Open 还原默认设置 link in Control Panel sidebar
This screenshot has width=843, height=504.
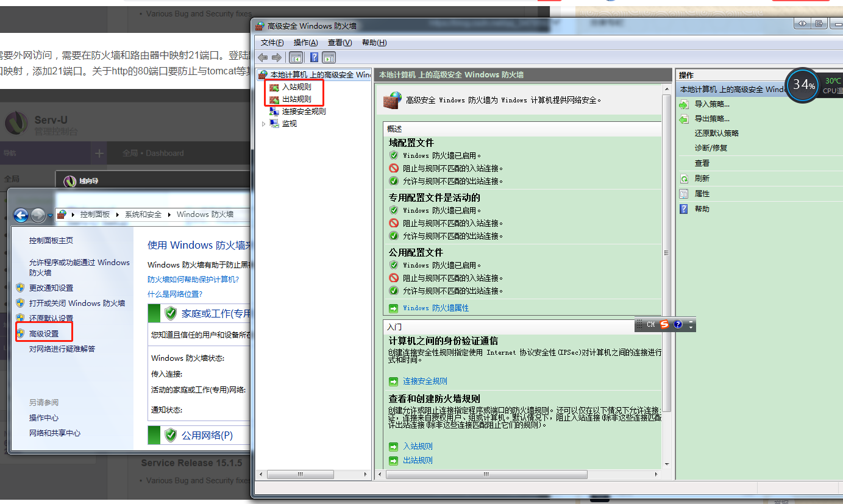[x=51, y=319]
